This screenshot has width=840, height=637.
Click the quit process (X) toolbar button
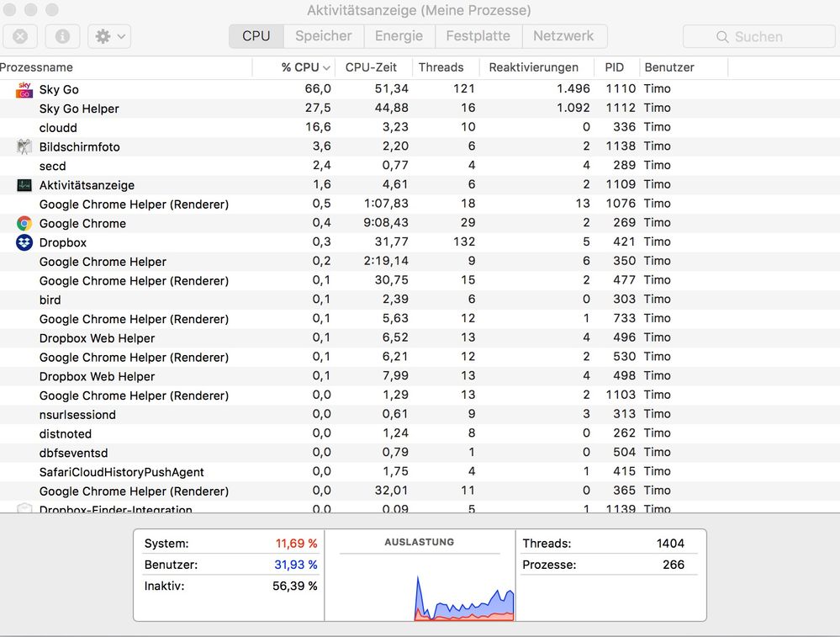[x=20, y=36]
